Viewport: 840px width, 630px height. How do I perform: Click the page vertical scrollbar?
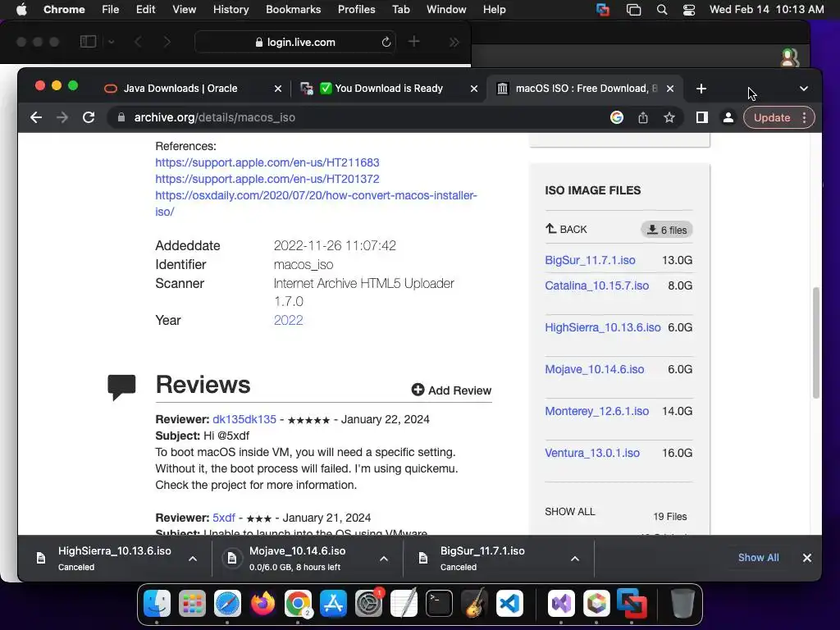[816, 343]
